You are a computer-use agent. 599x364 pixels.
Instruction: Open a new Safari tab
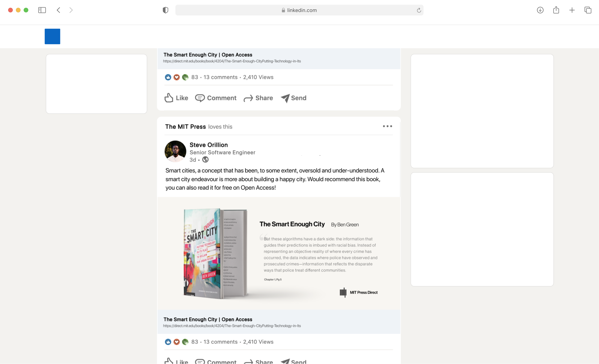pyautogui.click(x=572, y=10)
